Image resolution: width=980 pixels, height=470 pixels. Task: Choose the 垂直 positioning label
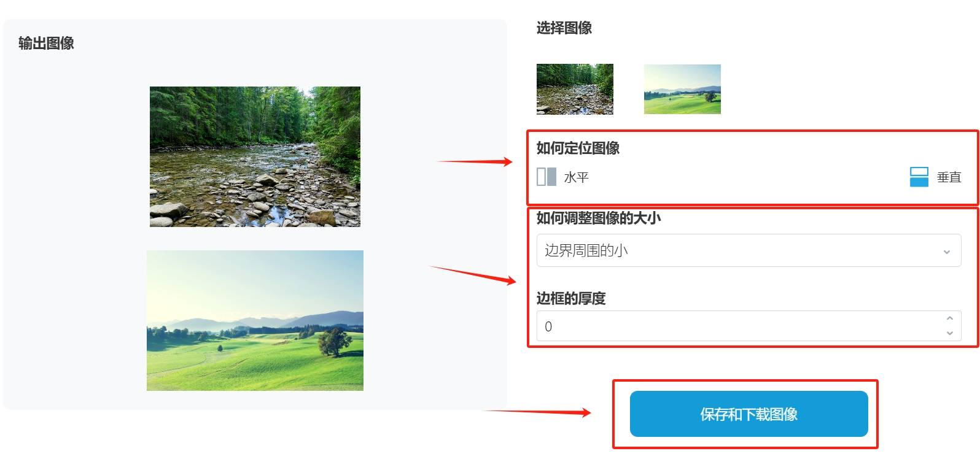949,177
